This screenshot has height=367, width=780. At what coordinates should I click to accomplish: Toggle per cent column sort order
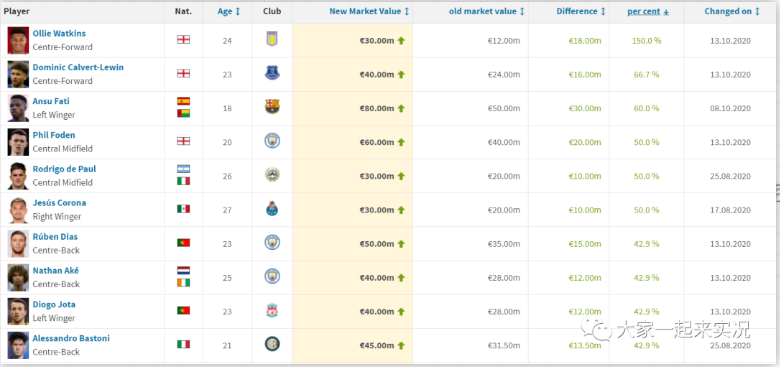[x=648, y=12]
